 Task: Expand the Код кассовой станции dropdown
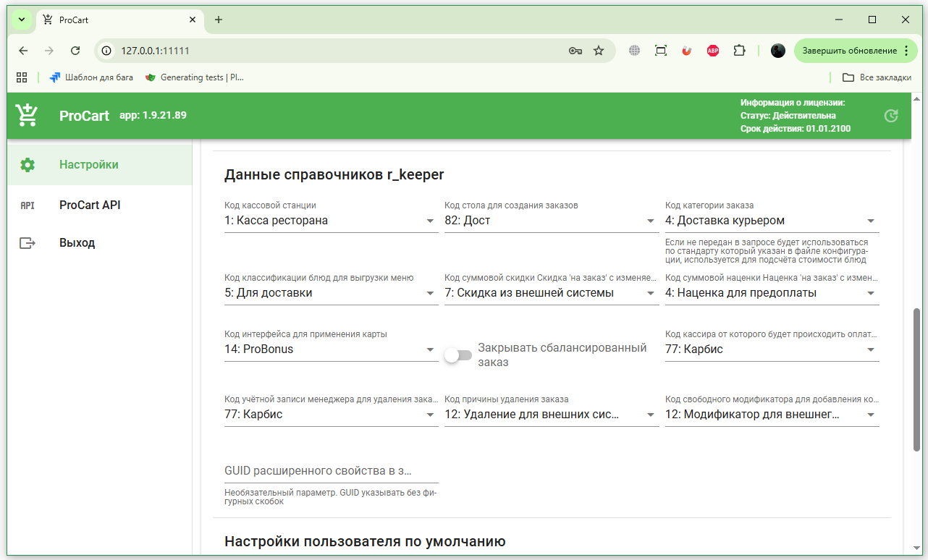(430, 221)
